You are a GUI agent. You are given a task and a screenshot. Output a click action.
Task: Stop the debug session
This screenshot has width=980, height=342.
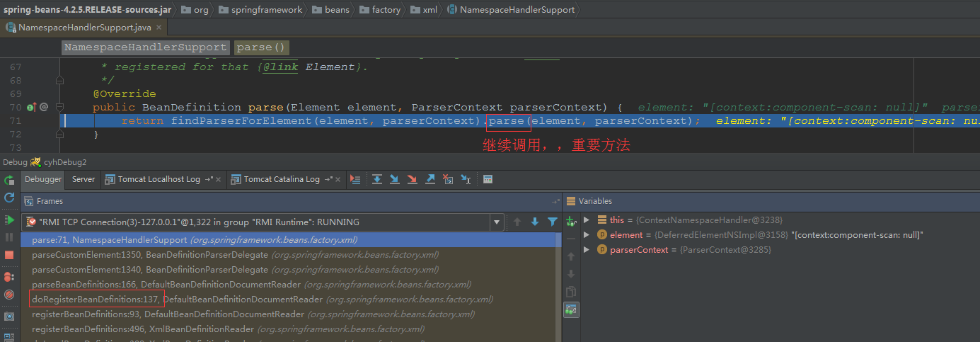click(x=9, y=254)
